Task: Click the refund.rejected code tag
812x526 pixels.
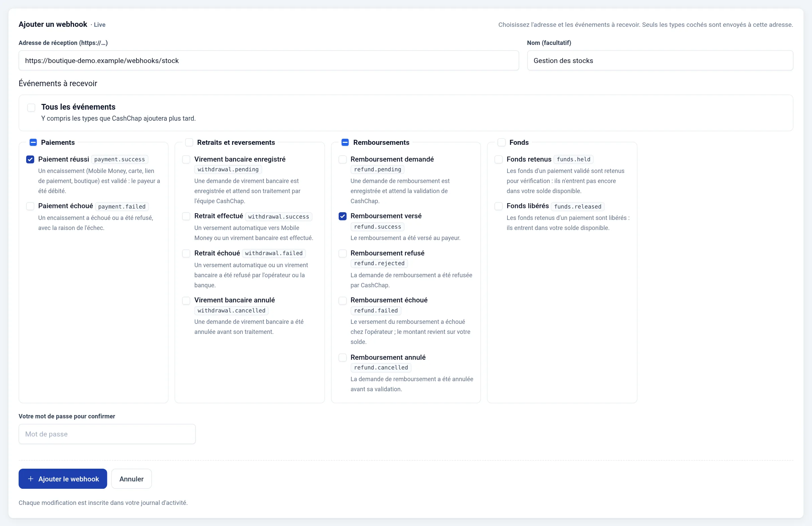Action: point(379,264)
